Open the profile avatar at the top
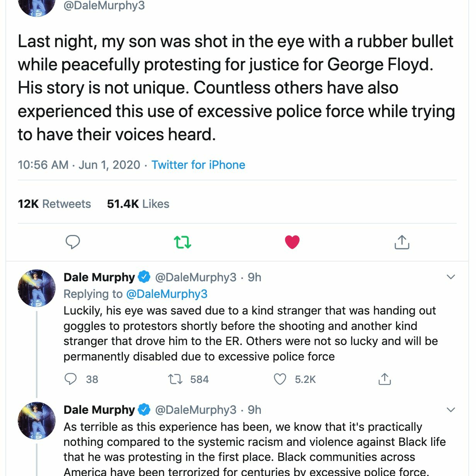Screen dimensions: 476x476 (x=37, y=6)
